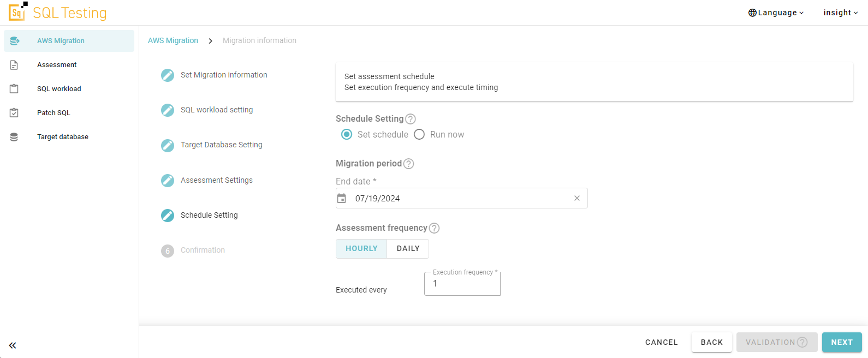
Task: Open the insight user dropdown
Action: [841, 13]
